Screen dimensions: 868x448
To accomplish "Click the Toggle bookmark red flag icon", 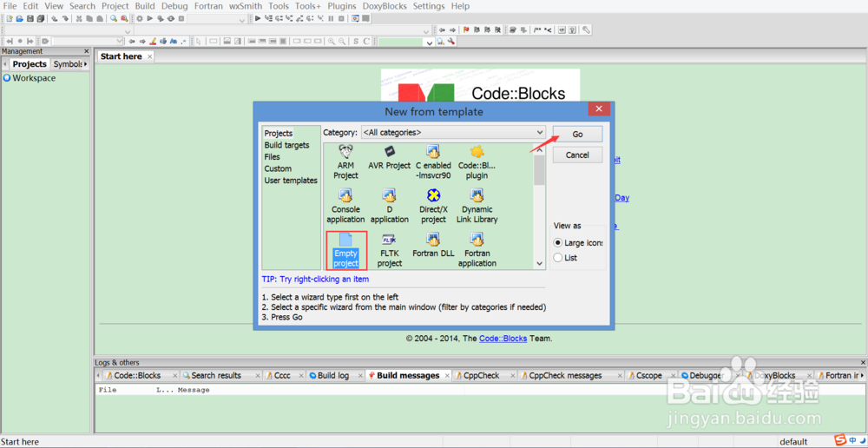I will coord(466,30).
